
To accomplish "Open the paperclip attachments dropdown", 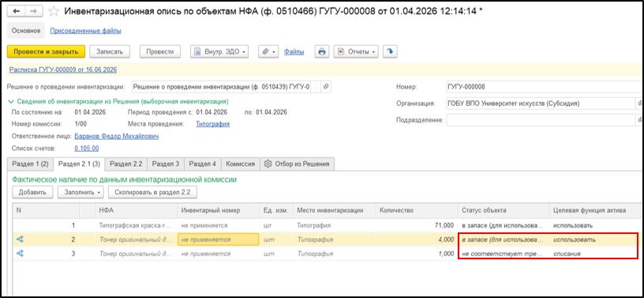I will [268, 51].
